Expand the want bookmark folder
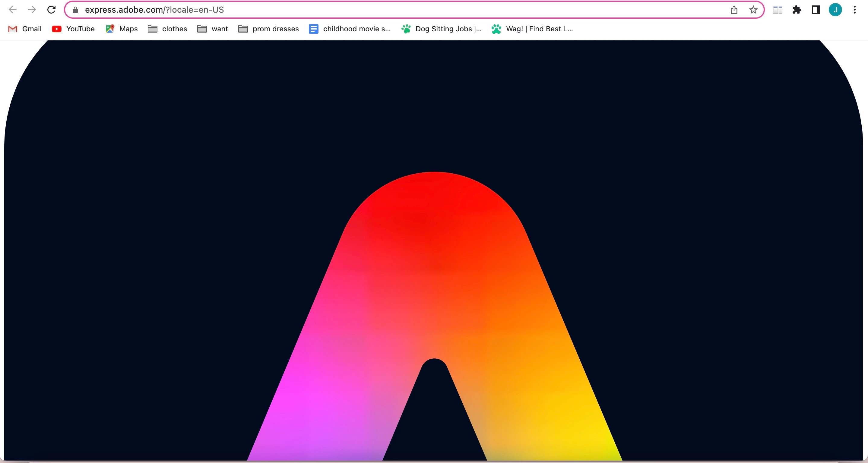 pyautogui.click(x=213, y=29)
